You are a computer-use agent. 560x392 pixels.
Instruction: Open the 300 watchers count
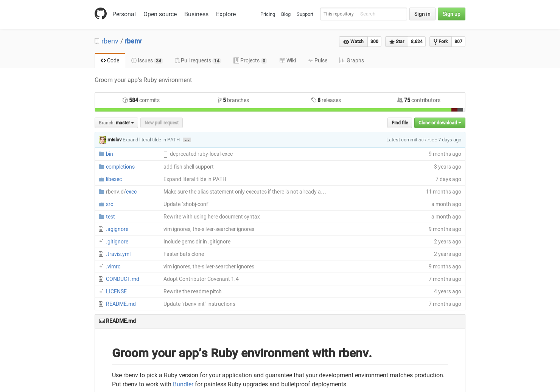375,42
